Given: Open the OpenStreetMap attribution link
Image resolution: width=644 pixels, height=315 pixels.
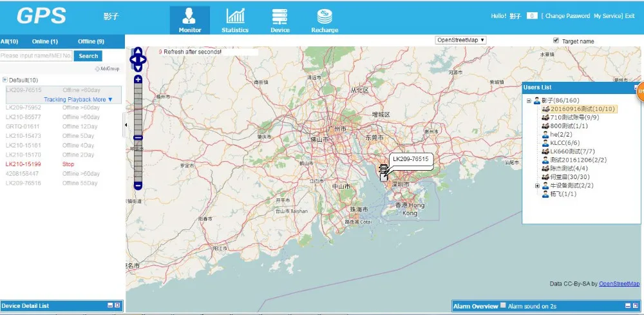Looking at the screenshot, I should (619, 284).
